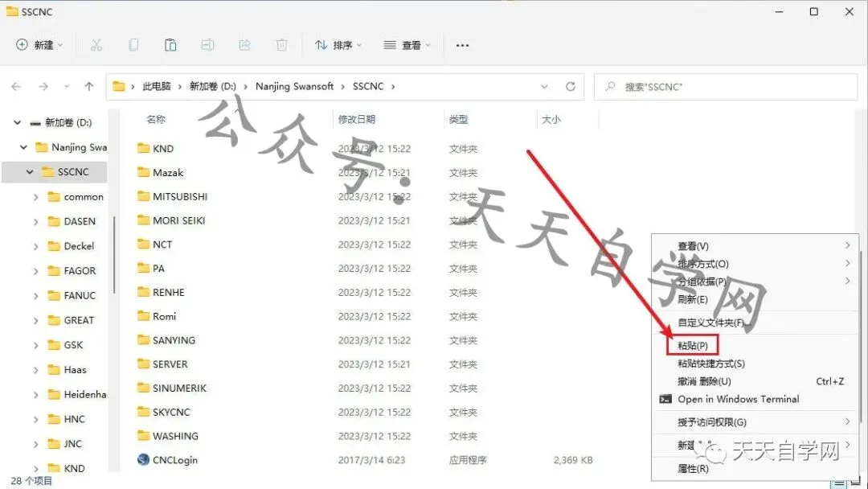Open recent locations dropdown chevron
Image resolution: width=868 pixels, height=489 pixels.
coord(67,86)
